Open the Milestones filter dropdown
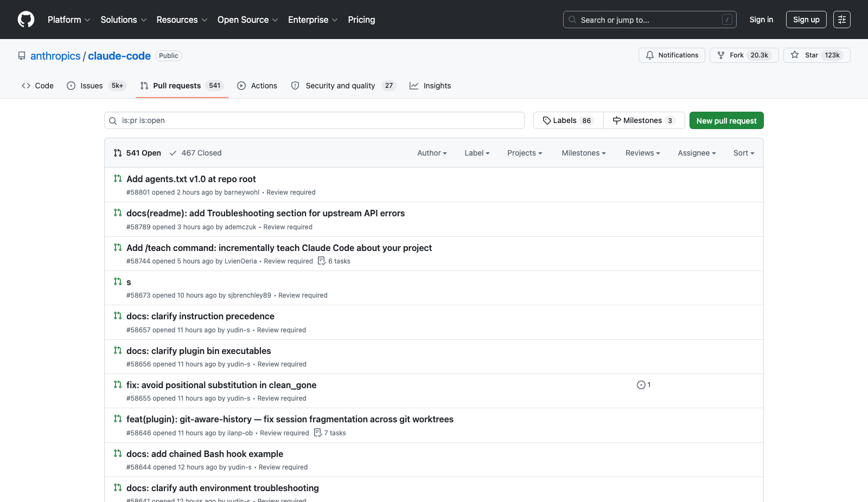This screenshot has width=868, height=502. pos(584,153)
